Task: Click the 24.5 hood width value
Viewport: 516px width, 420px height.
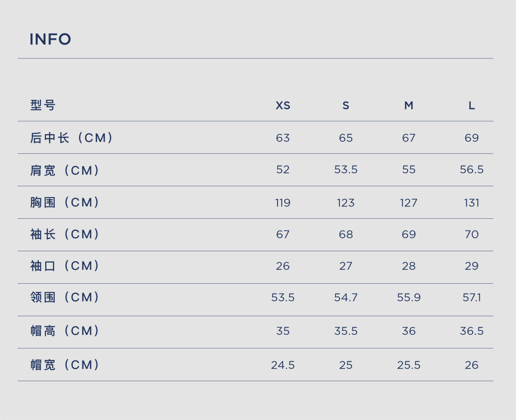Action: click(x=283, y=365)
